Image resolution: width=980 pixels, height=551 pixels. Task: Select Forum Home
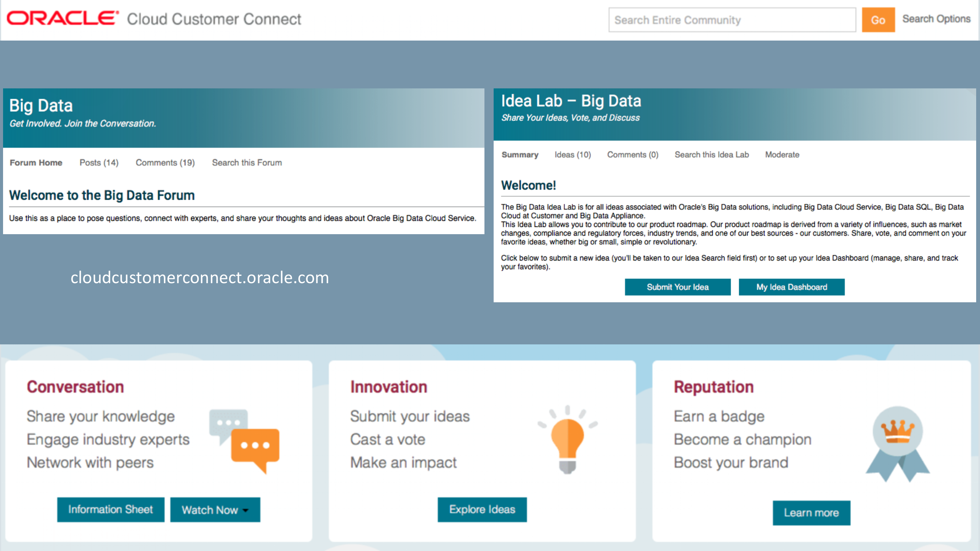(36, 163)
